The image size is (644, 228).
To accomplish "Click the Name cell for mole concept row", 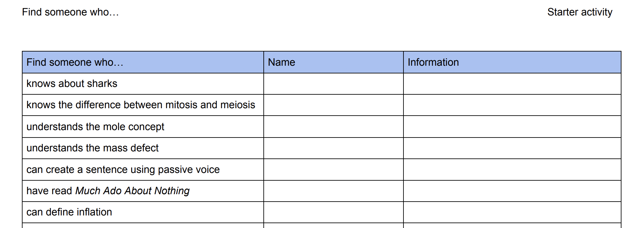I will click(x=333, y=127).
